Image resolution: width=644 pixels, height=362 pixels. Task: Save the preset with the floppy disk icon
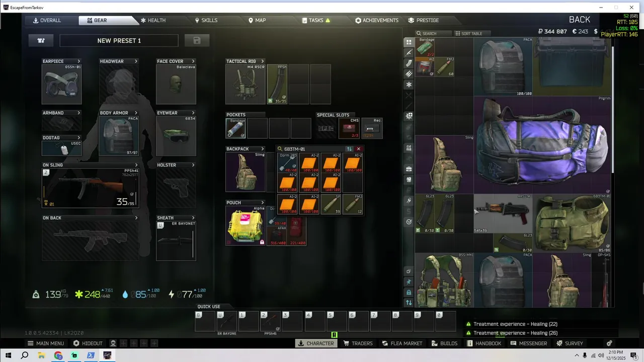click(197, 41)
